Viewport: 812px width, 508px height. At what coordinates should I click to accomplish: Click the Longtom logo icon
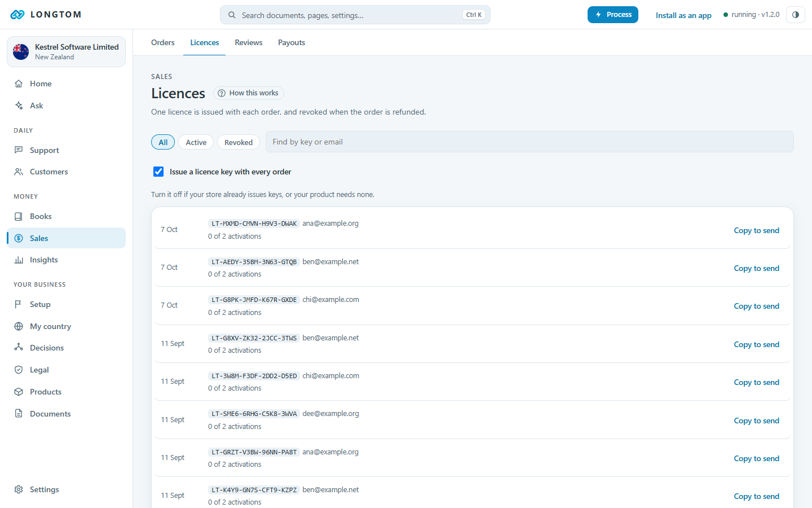[x=17, y=15]
